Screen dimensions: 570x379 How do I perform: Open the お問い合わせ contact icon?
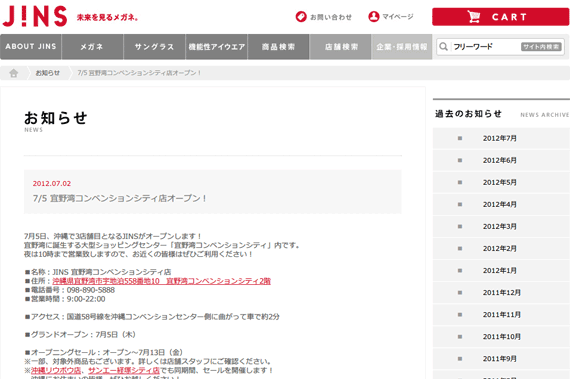(301, 17)
